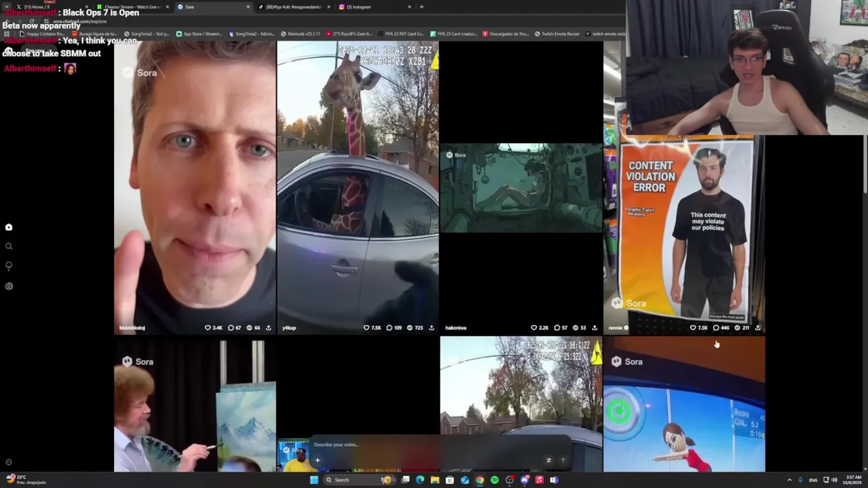Open Windows Start menu
Image resolution: width=868 pixels, height=488 pixels.
[314, 480]
